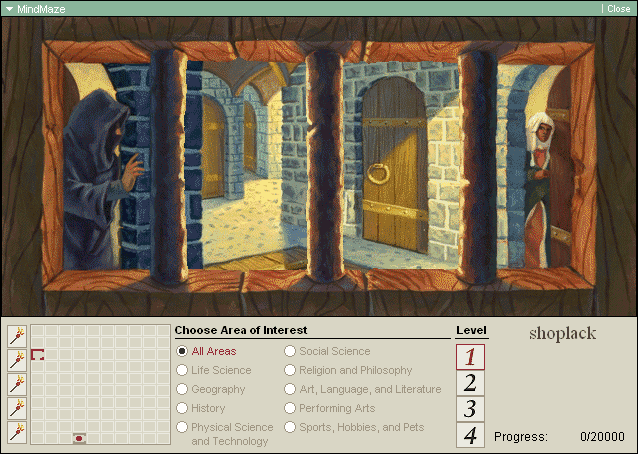638x454 pixels.
Task: Click the red bracket marker on maze map
Action: click(x=37, y=355)
